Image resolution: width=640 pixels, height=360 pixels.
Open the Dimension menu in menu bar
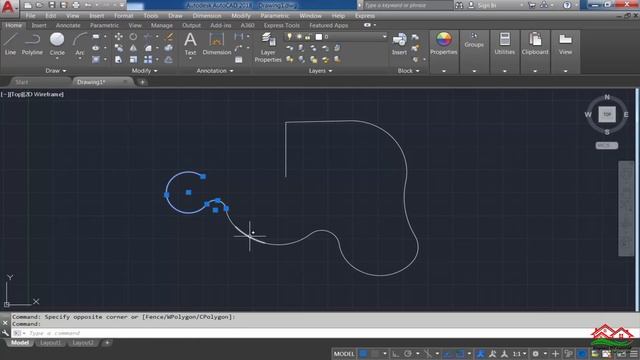pyautogui.click(x=207, y=16)
